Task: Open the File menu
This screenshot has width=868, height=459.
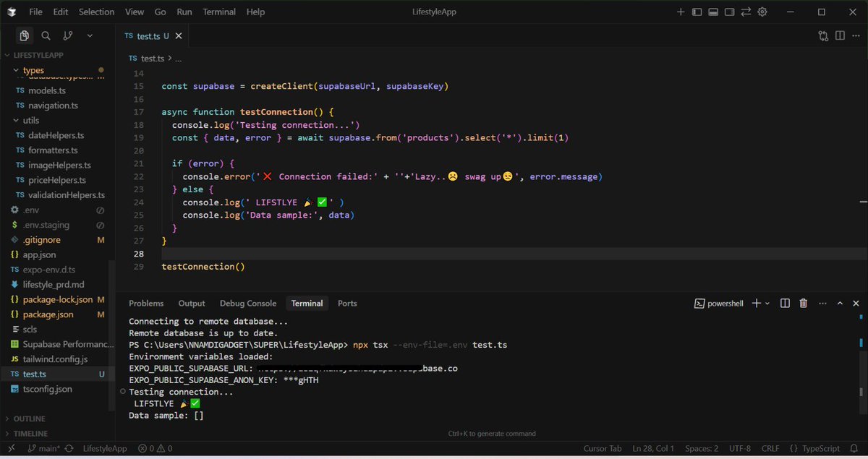Action: (x=35, y=12)
